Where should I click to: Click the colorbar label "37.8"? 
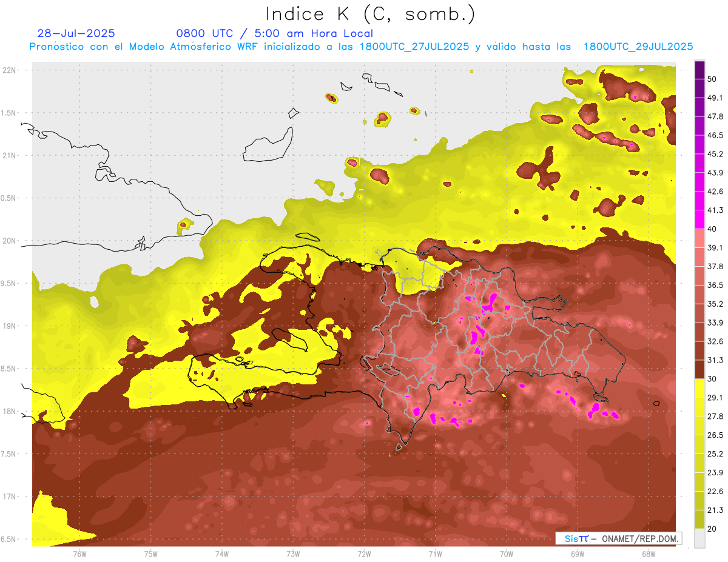(715, 266)
